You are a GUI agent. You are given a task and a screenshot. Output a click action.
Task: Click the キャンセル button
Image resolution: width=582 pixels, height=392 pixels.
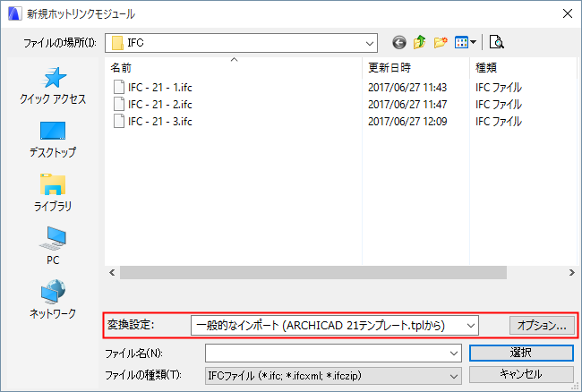pyautogui.click(x=521, y=374)
